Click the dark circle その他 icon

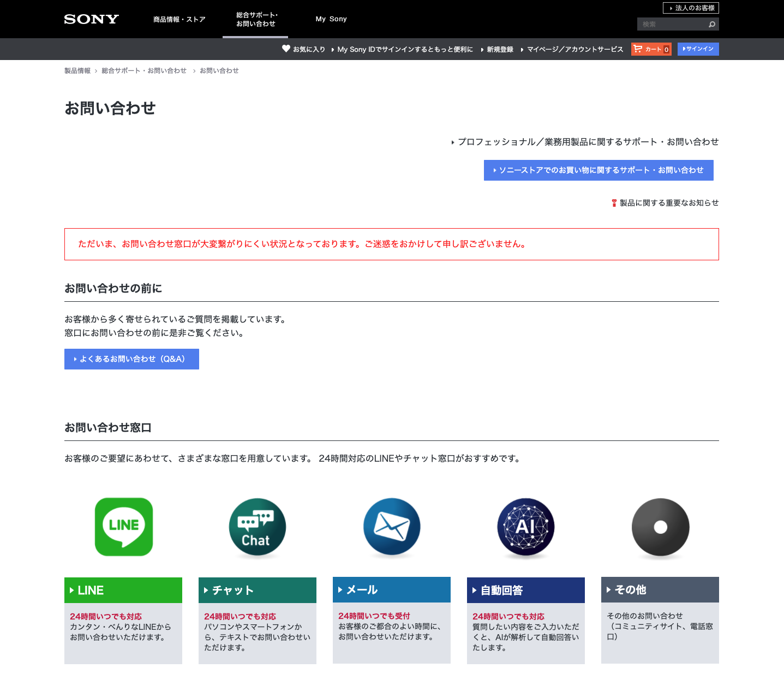click(660, 527)
